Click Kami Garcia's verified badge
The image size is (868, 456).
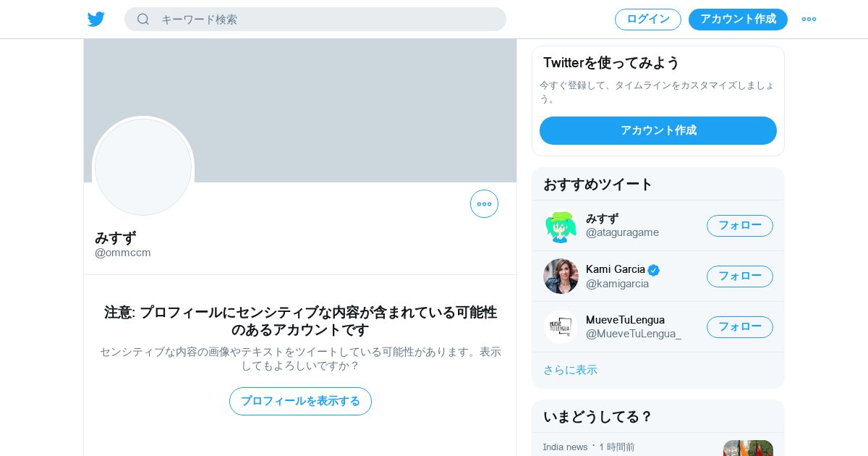654,270
